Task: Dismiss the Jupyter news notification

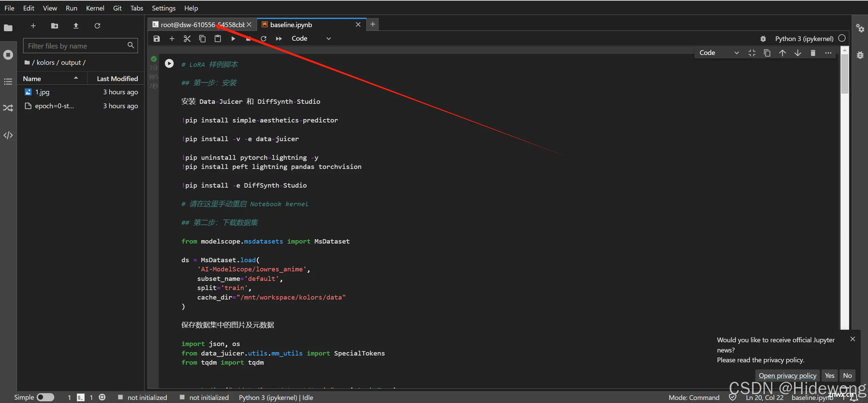Action: [x=852, y=339]
